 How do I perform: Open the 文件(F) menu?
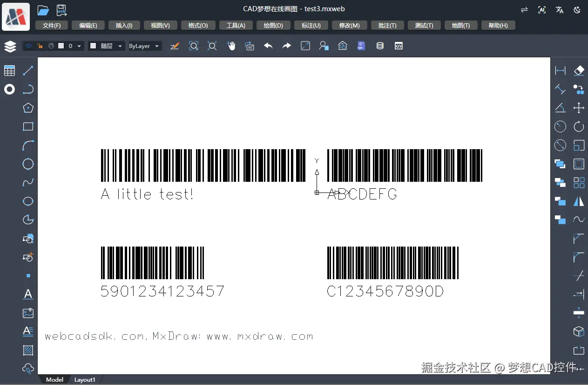click(52, 26)
